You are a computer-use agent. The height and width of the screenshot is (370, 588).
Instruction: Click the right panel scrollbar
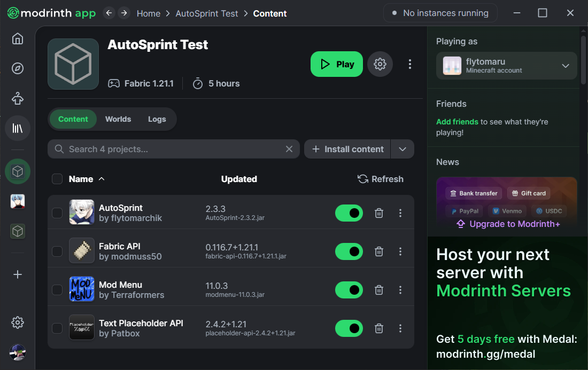(583, 60)
